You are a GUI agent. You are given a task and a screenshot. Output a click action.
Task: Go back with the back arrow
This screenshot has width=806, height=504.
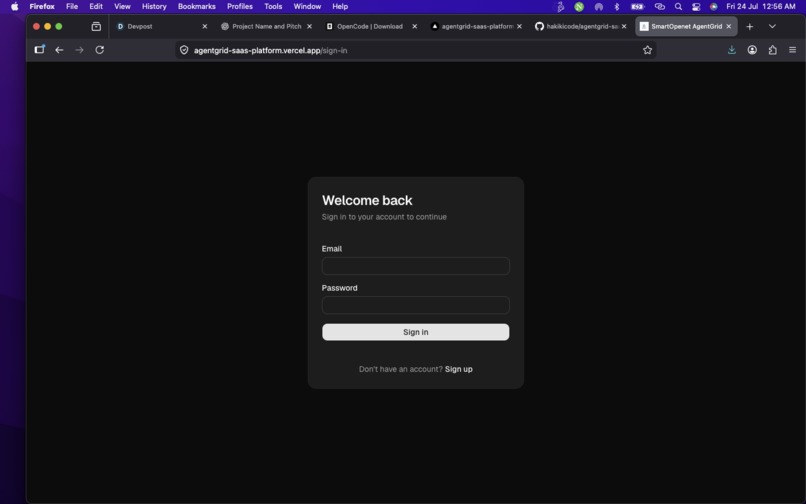(59, 50)
